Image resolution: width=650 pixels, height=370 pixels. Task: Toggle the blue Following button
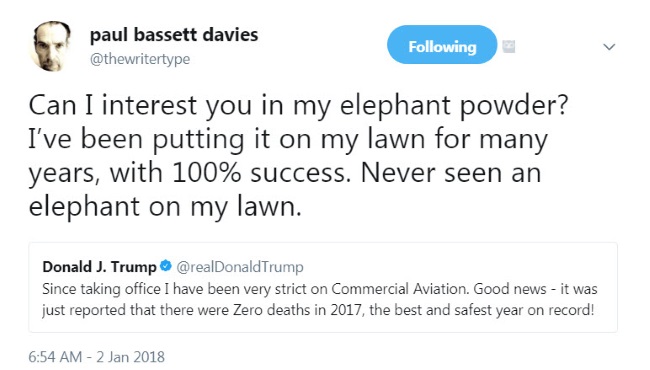pyautogui.click(x=442, y=45)
